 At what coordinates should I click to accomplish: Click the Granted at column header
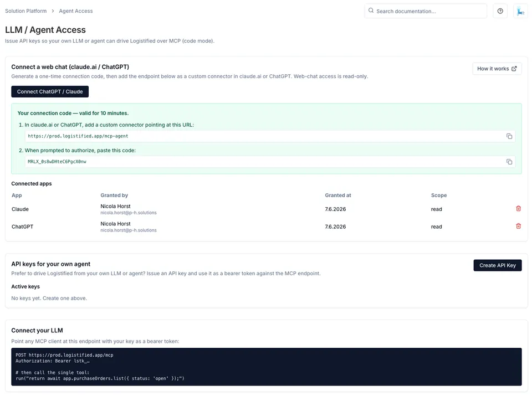(x=338, y=196)
